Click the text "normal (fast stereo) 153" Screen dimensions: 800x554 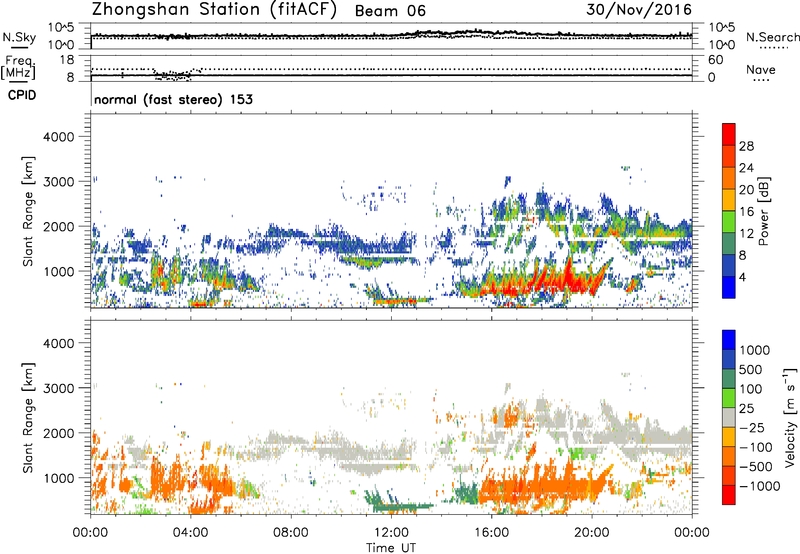[173, 99]
